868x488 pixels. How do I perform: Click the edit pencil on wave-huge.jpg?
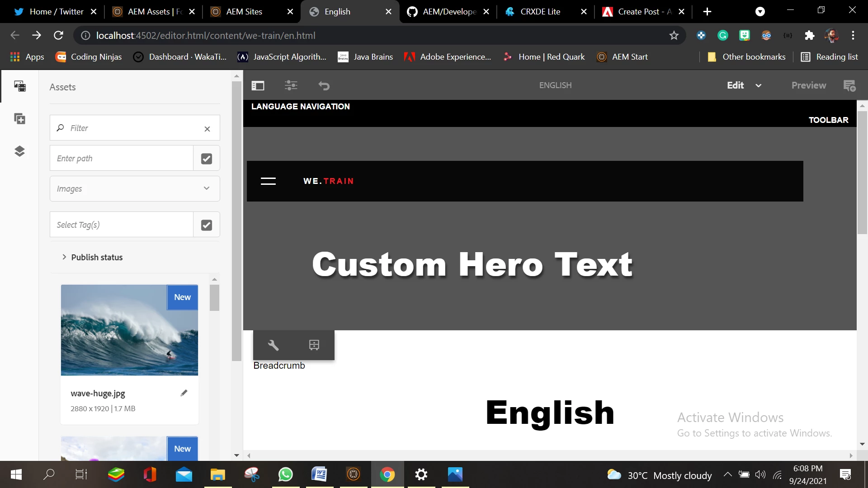184,393
